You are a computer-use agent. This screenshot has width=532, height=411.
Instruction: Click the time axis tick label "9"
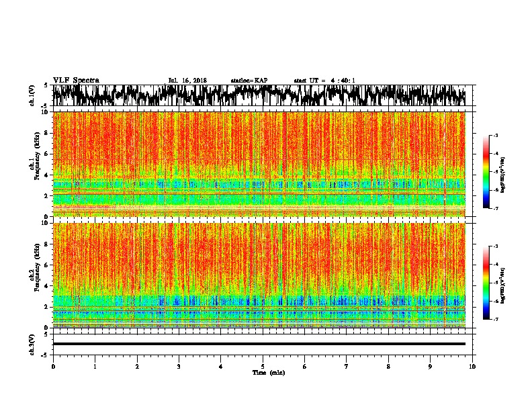430,367
